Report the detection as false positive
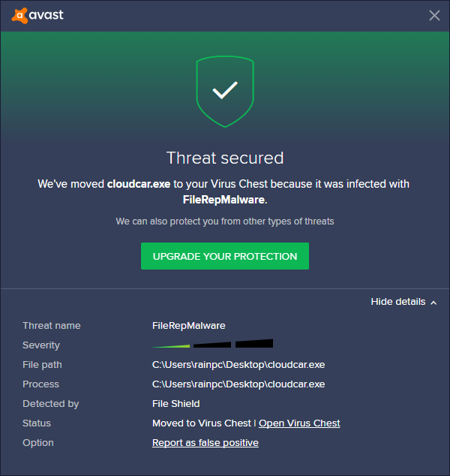 [205, 443]
